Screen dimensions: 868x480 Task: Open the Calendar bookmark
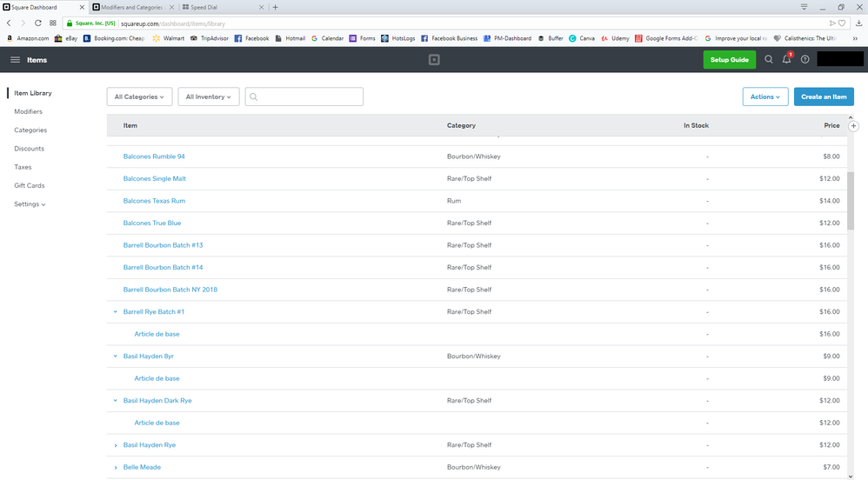327,38
